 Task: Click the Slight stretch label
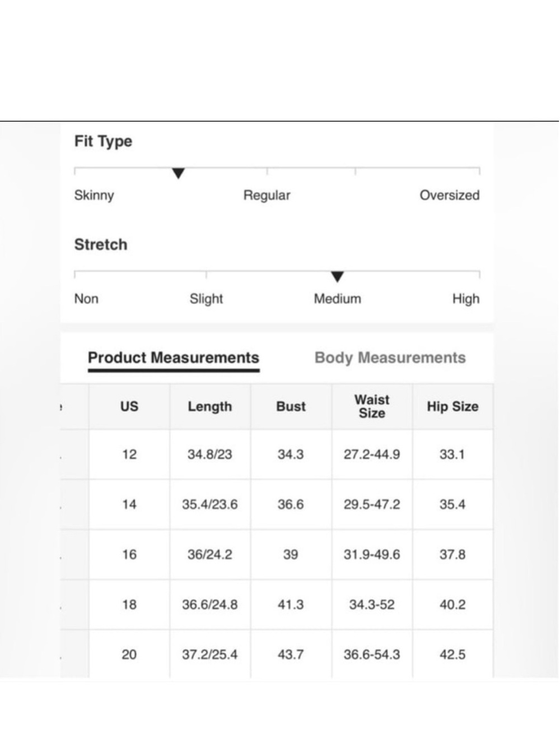pos(206,299)
